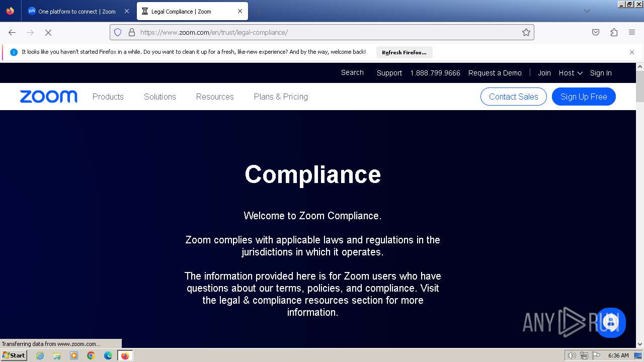Click the Compliance page heading
This screenshot has height=362, width=644.
tap(312, 174)
